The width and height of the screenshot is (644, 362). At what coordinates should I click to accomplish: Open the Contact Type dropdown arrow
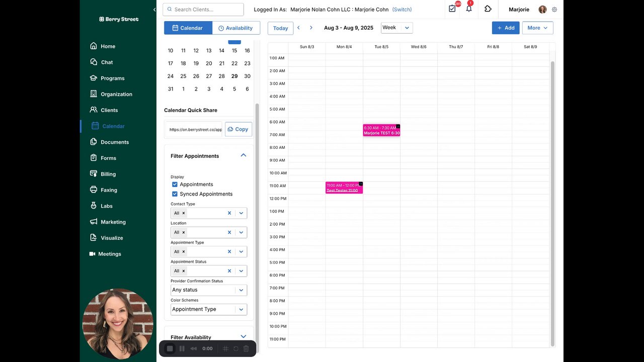pyautogui.click(x=241, y=213)
